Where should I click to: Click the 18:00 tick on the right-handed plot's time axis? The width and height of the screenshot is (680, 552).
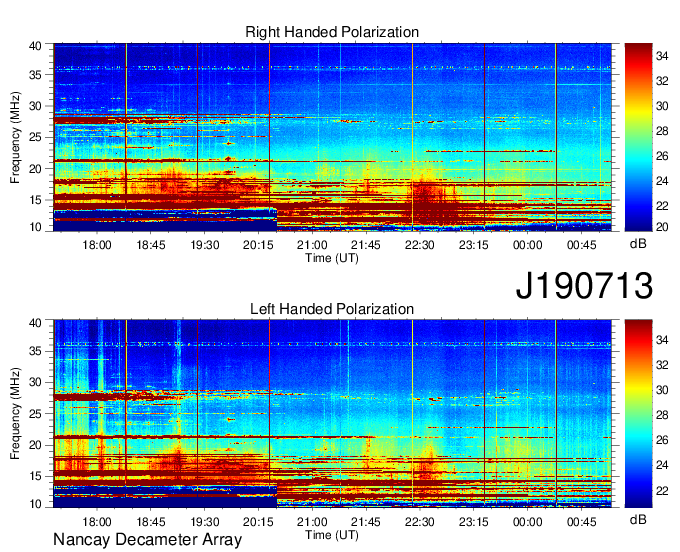click(97, 245)
